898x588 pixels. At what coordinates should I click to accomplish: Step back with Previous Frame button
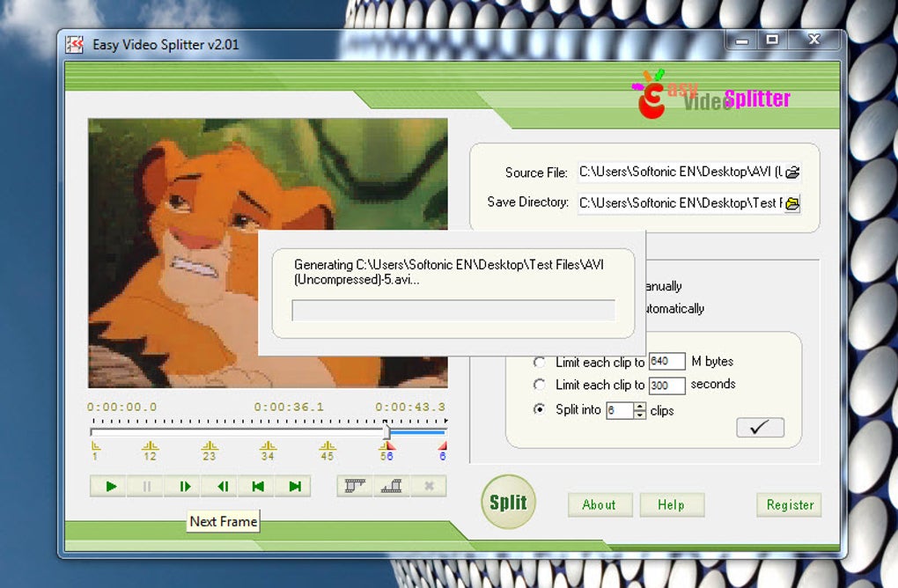click(221, 487)
